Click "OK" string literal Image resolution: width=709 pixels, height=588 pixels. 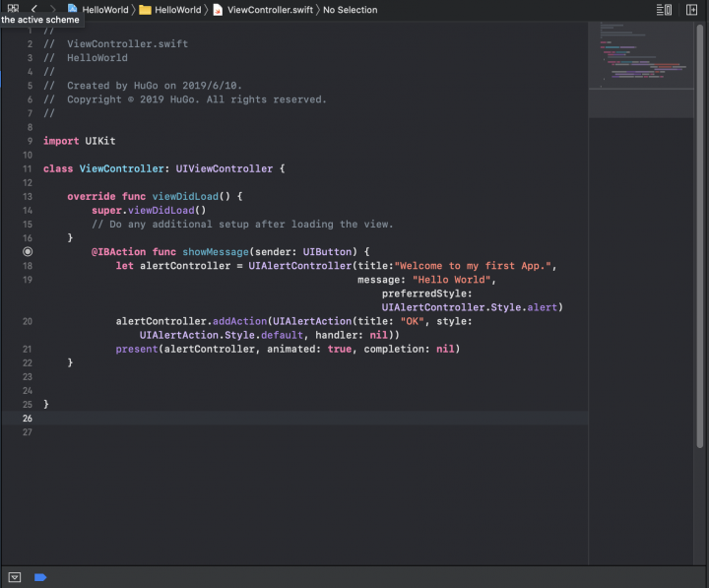[x=412, y=321]
